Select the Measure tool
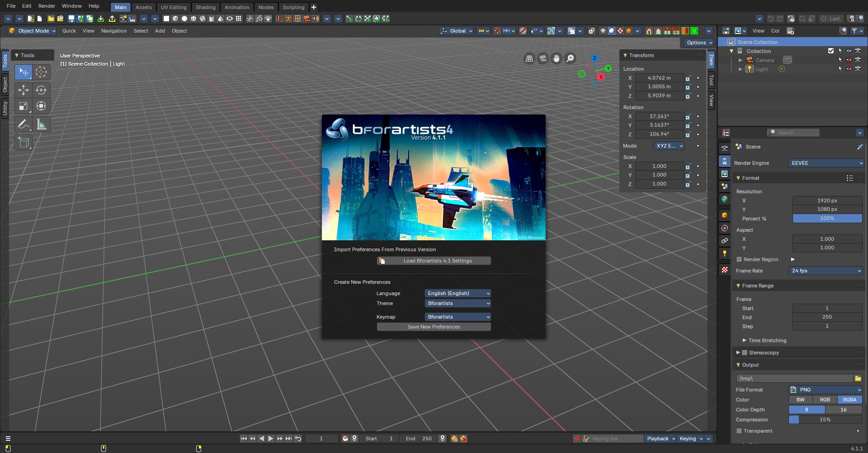 tap(41, 124)
